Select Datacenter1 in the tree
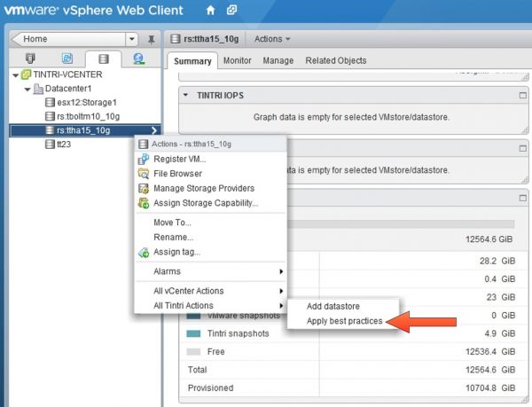The width and height of the screenshot is (532, 407). [x=68, y=89]
